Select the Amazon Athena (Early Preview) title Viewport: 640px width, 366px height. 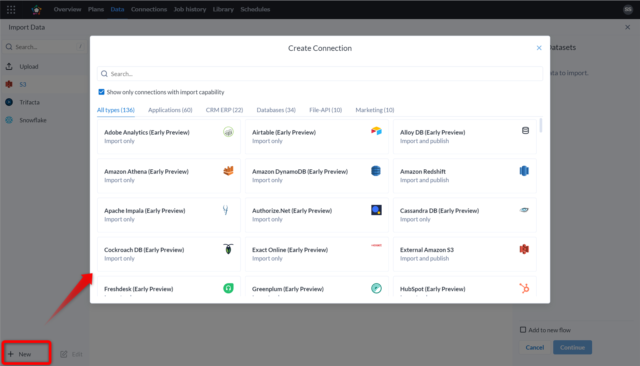pyautogui.click(x=147, y=171)
